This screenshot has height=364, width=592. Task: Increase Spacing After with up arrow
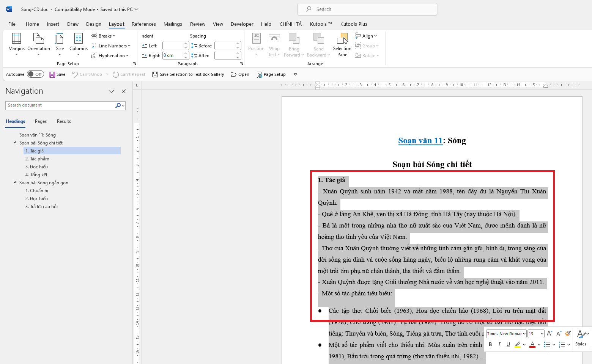tap(238, 53)
